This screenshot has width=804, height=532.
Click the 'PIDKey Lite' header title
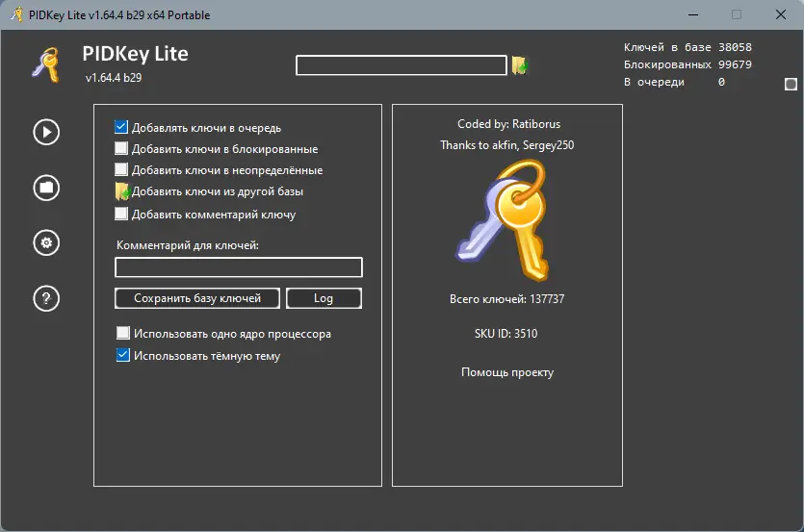tap(136, 54)
